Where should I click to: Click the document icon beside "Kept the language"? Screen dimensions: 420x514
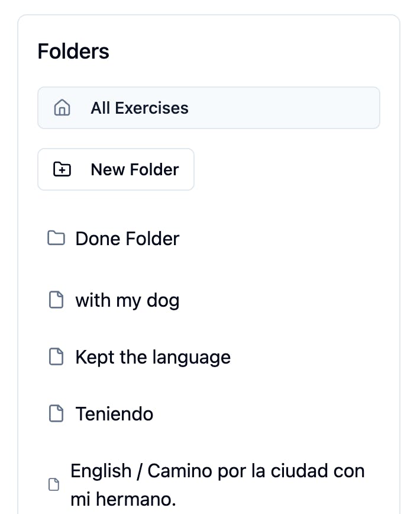click(56, 357)
